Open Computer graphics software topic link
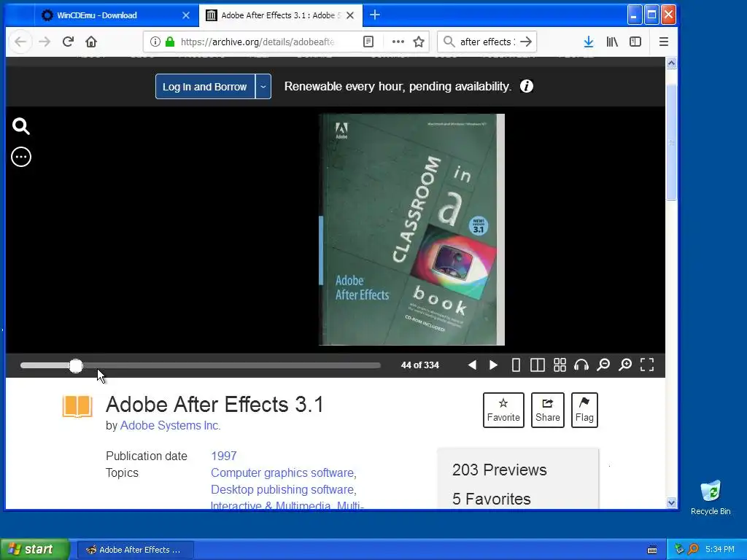Image resolution: width=747 pixels, height=560 pixels. (x=282, y=472)
